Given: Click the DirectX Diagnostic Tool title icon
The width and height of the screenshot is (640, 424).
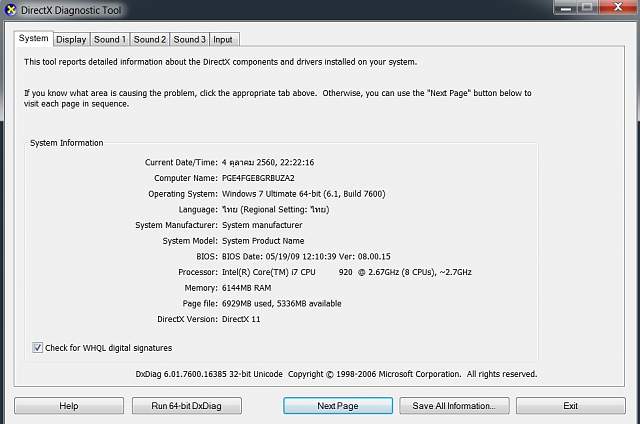Looking at the screenshot, I should click(x=11, y=9).
